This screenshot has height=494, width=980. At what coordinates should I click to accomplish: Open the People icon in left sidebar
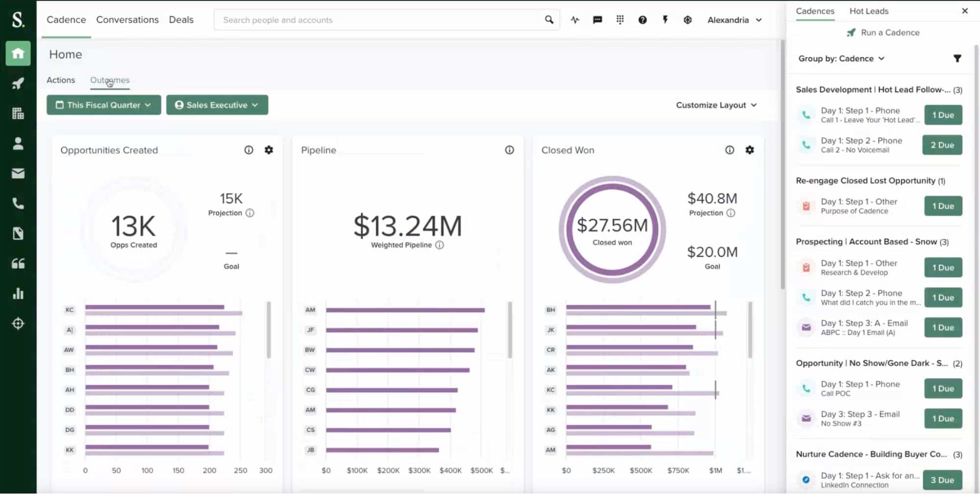pyautogui.click(x=18, y=144)
